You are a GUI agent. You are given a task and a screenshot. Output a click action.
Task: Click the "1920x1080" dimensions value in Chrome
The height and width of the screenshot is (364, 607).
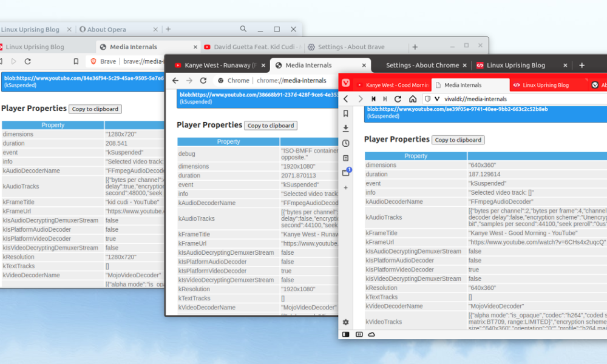298,166
